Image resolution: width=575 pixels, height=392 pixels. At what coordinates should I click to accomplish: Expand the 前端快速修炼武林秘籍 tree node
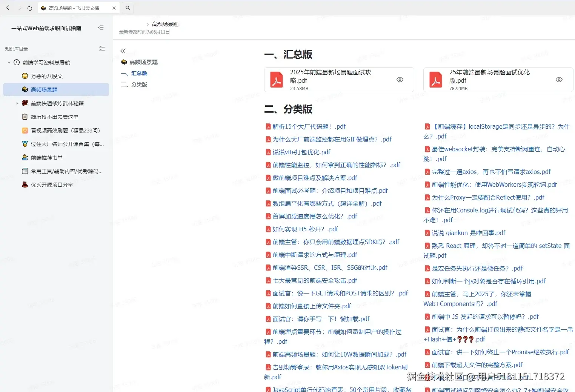click(x=17, y=103)
